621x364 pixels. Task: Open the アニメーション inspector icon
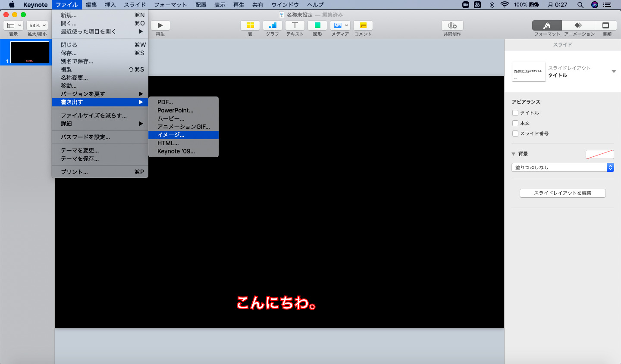(x=578, y=25)
